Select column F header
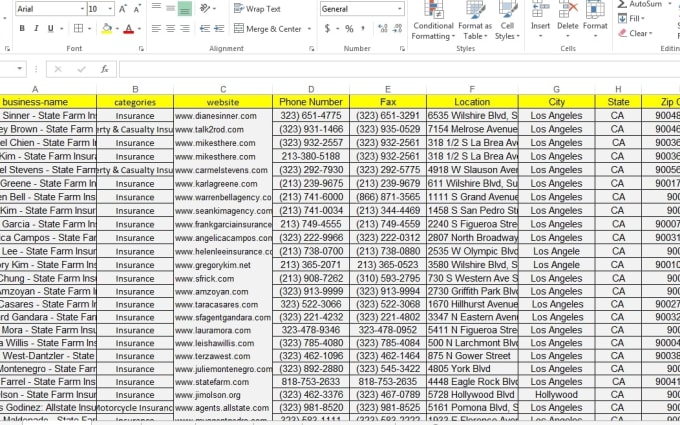 pos(472,89)
